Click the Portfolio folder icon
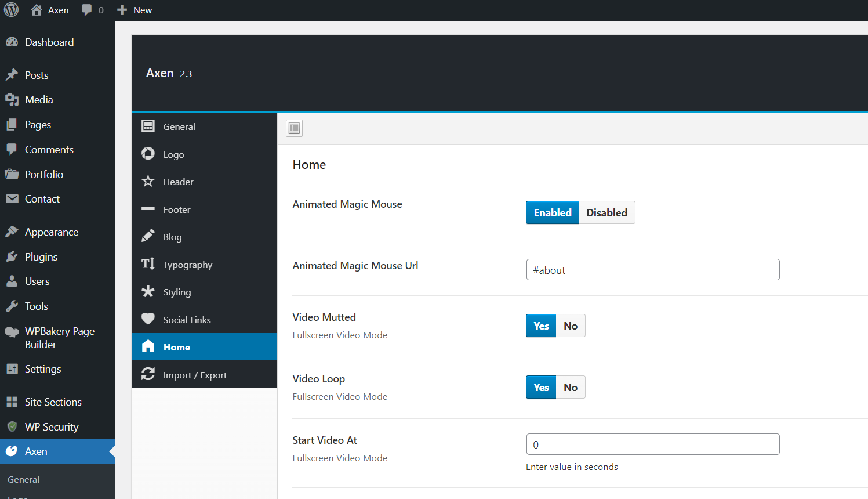The height and width of the screenshot is (499, 868). (x=12, y=174)
